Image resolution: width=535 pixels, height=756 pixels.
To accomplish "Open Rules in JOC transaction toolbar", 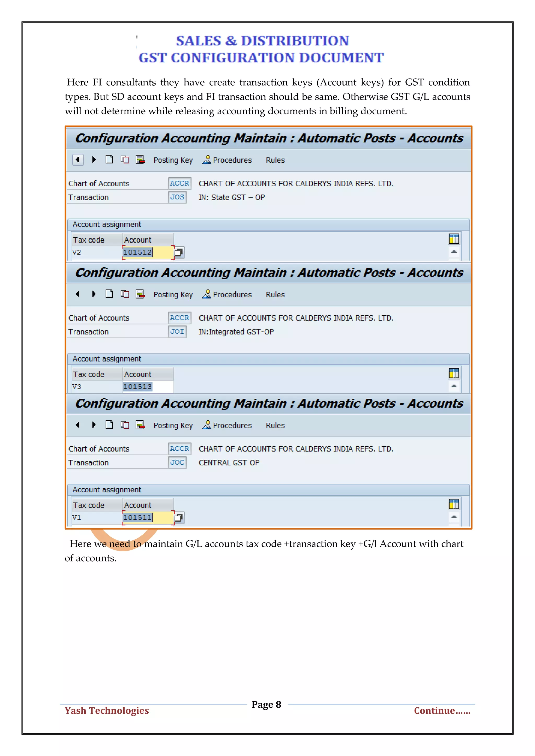I will click(x=275, y=426).
